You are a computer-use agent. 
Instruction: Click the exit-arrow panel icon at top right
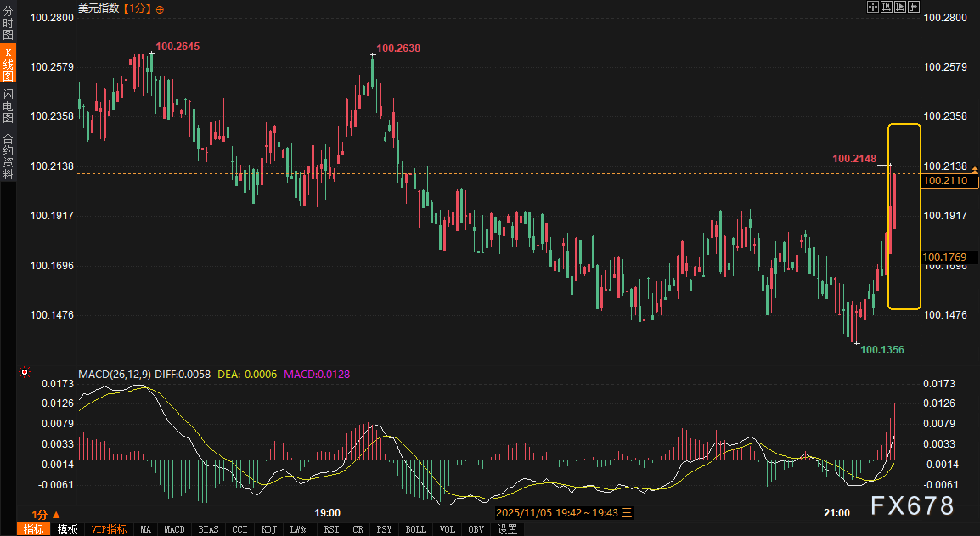[x=915, y=7]
